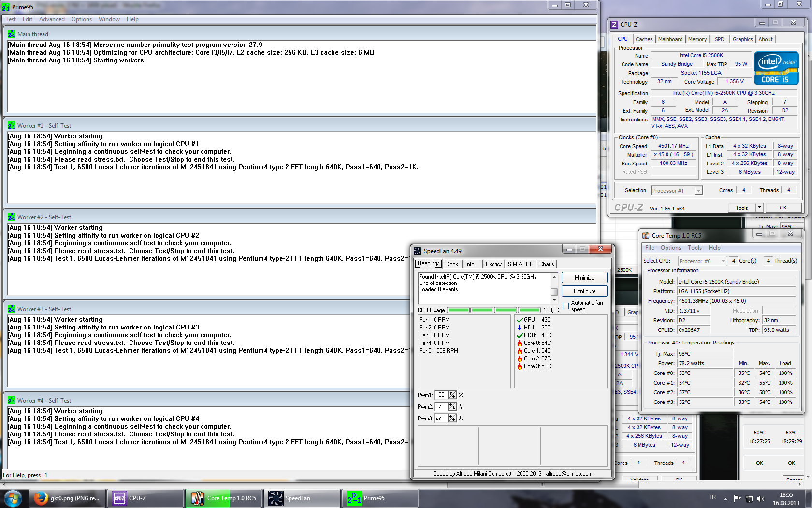Screen dimensions: 812x508
Task: Click the Worker #1 Self-Test window icon
Action: click(x=12, y=126)
